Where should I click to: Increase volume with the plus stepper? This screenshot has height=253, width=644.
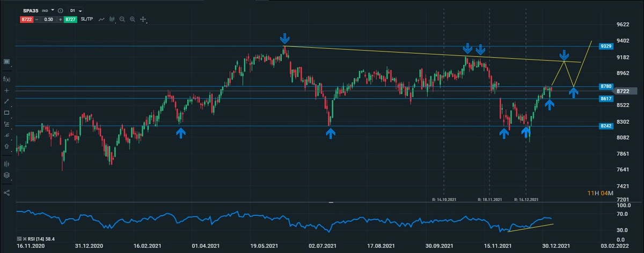pos(60,19)
